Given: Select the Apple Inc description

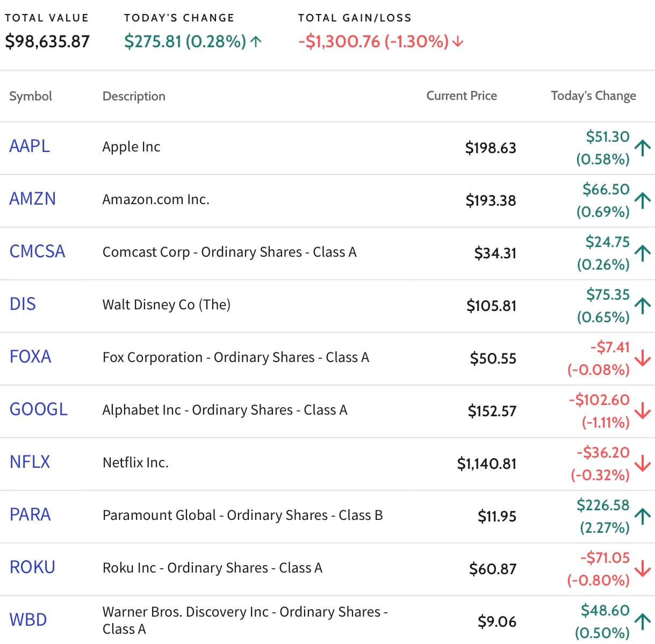Looking at the screenshot, I should 131,147.
